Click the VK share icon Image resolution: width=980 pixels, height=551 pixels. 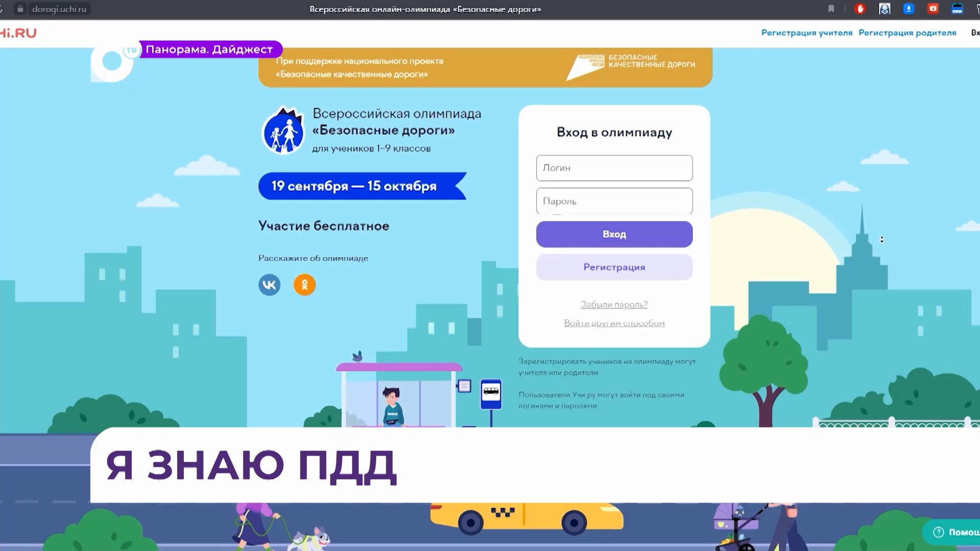[x=269, y=285]
